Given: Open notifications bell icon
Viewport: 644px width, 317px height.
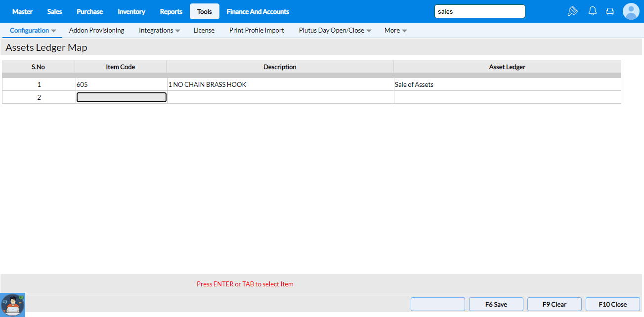Looking at the screenshot, I should tap(593, 11).
